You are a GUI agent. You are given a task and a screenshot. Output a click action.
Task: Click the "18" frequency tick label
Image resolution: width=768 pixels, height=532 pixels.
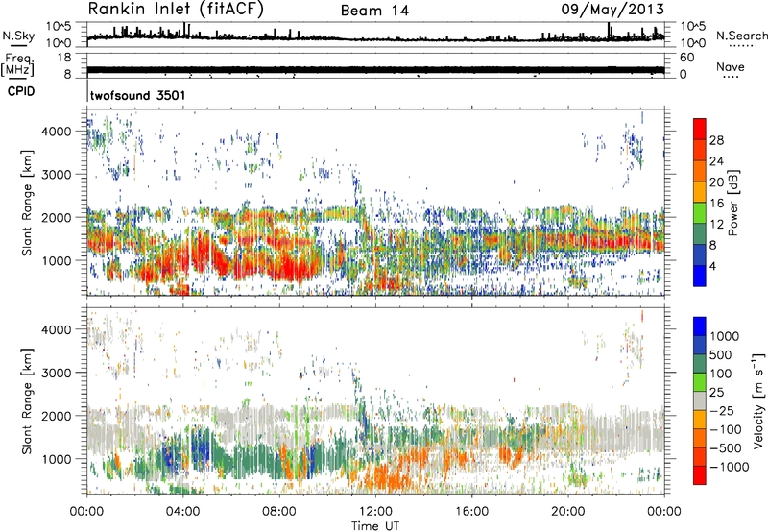point(63,58)
